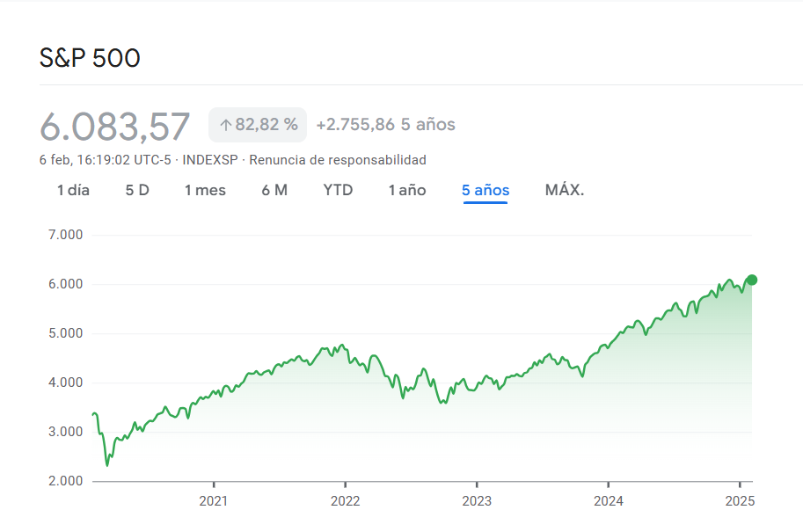The height and width of the screenshot is (532, 803).
Task: Switch to the "1 mes" chart view
Action: click(x=204, y=190)
